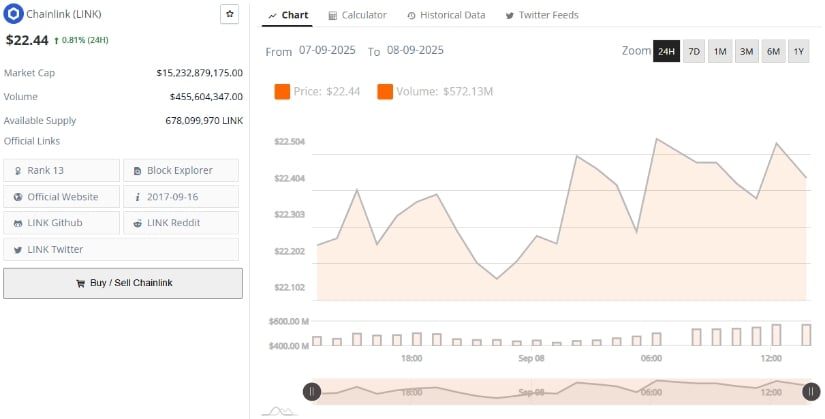Click the globe icon beside Official Website
This screenshot has width=825, height=419.
18,197
